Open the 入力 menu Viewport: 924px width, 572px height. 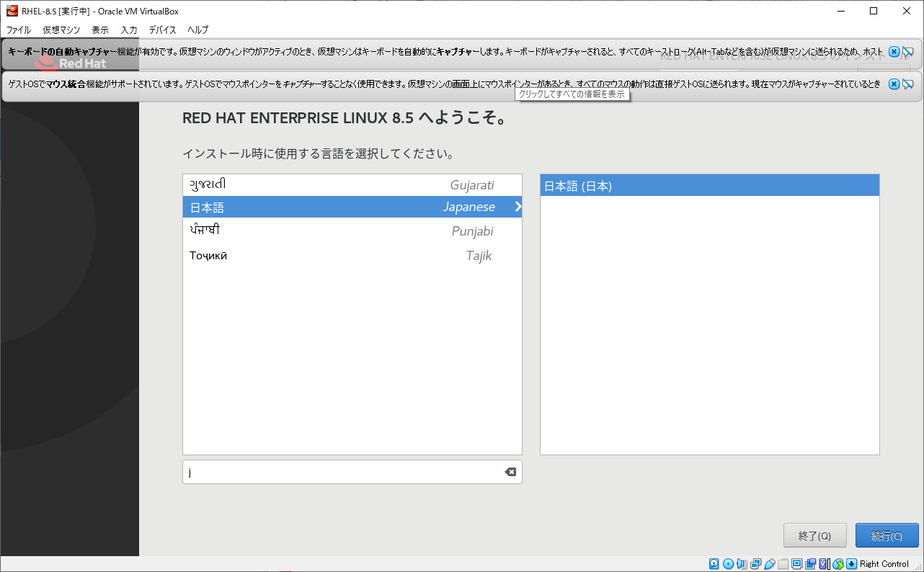(x=129, y=30)
